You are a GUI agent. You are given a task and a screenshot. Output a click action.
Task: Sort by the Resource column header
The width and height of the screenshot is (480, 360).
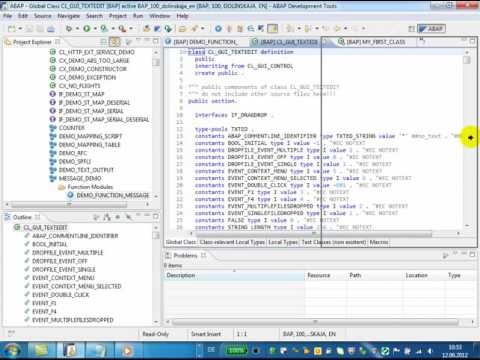pyautogui.click(x=326, y=275)
